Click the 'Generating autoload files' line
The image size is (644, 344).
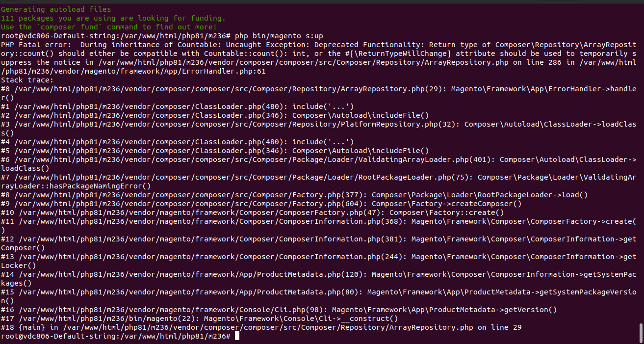point(56,9)
